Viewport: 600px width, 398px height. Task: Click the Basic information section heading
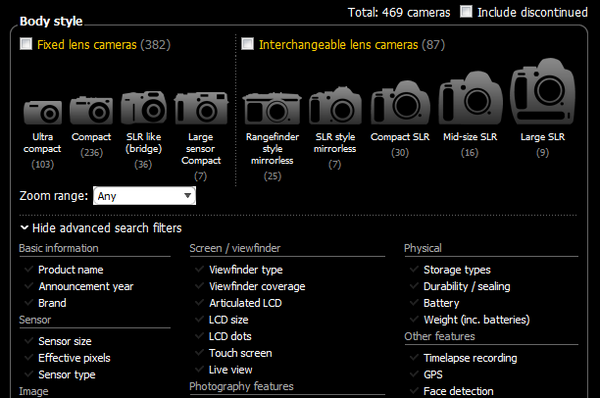coord(59,248)
